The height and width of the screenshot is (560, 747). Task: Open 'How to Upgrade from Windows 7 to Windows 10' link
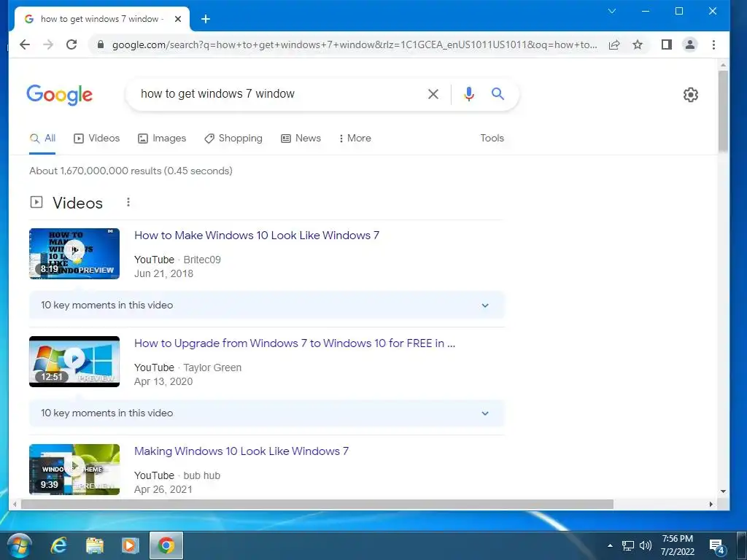tap(295, 343)
